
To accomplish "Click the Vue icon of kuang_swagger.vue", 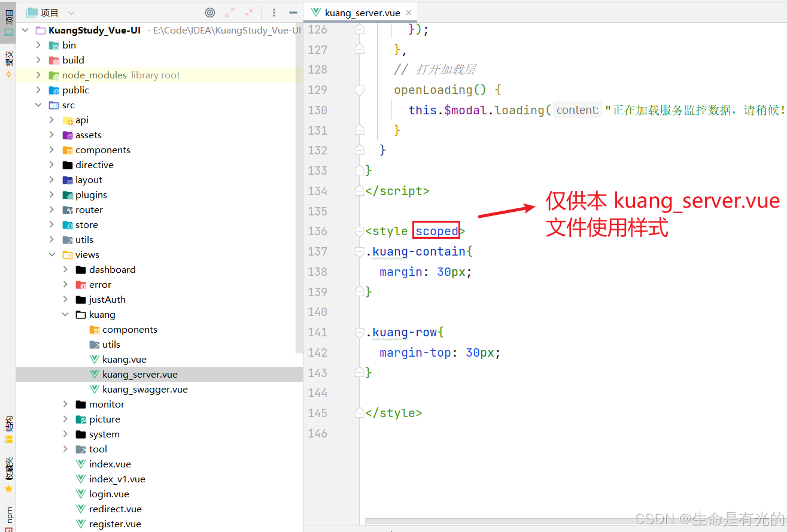I will [x=94, y=390].
